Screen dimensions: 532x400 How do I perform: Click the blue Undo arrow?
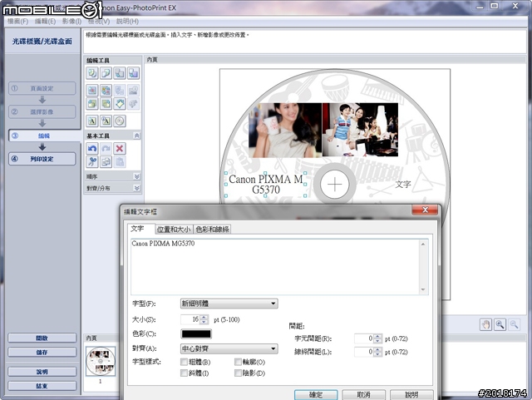(92, 148)
